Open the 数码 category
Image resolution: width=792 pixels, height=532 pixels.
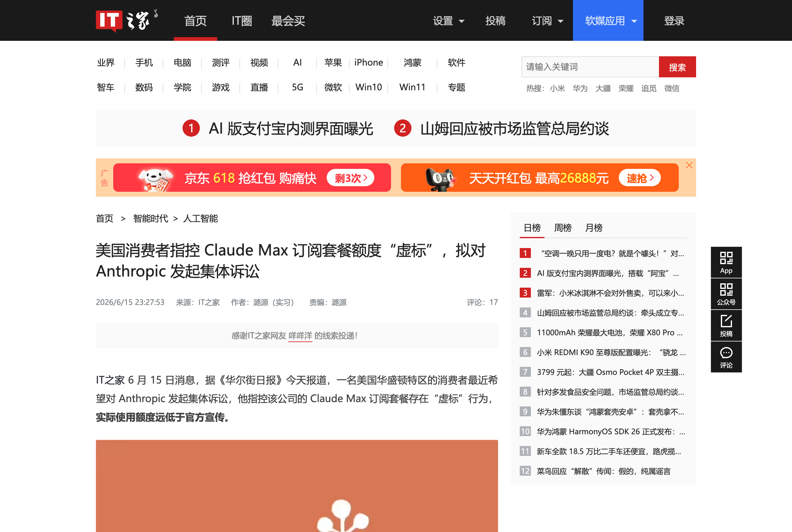coord(144,88)
